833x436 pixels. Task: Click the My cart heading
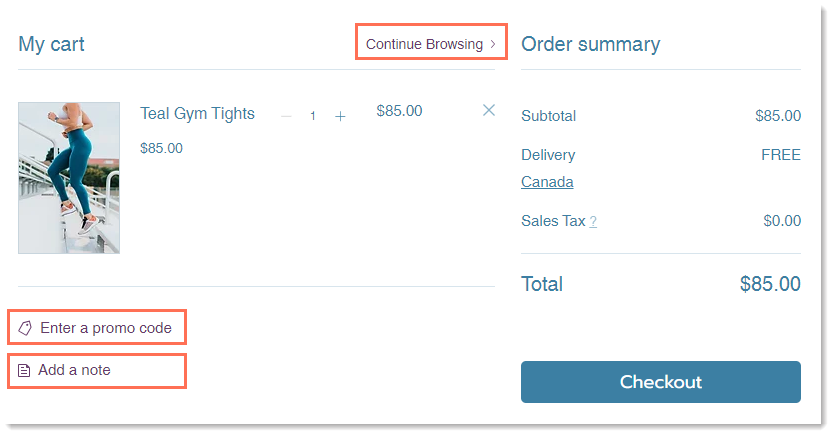tap(52, 44)
